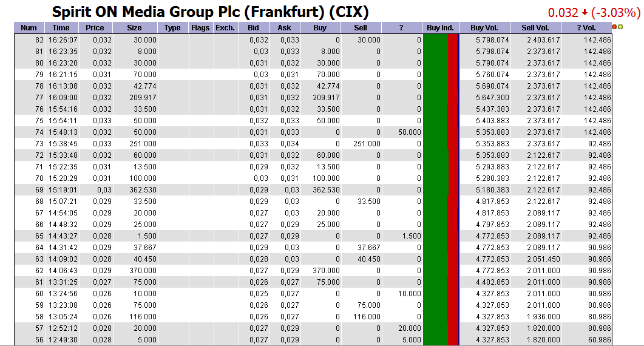Select the time cell 16:23:35

[x=62, y=52]
